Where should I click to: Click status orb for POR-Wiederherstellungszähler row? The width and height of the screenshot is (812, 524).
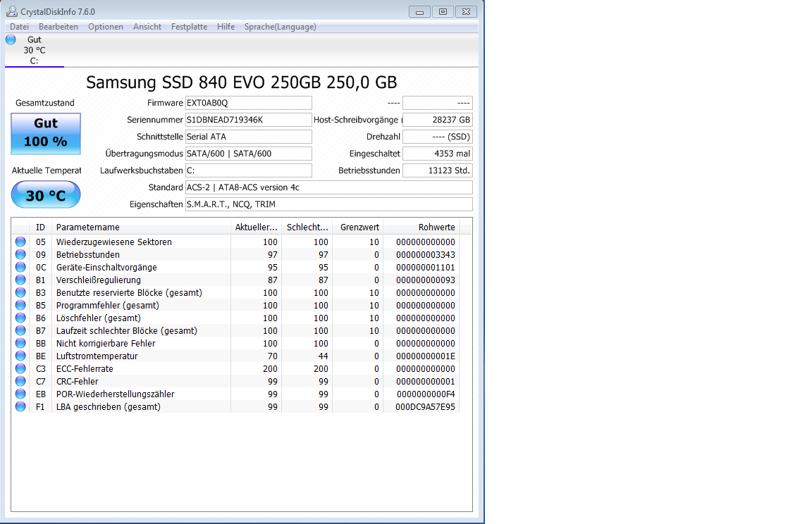click(x=20, y=394)
